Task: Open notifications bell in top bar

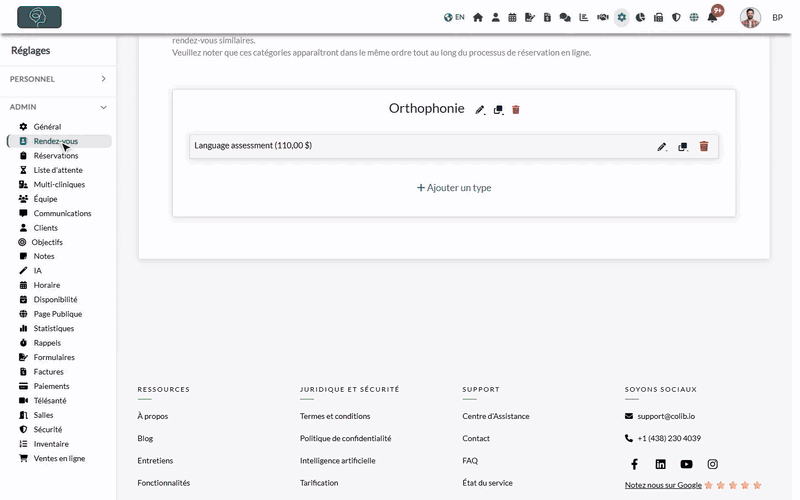Action: (712, 17)
